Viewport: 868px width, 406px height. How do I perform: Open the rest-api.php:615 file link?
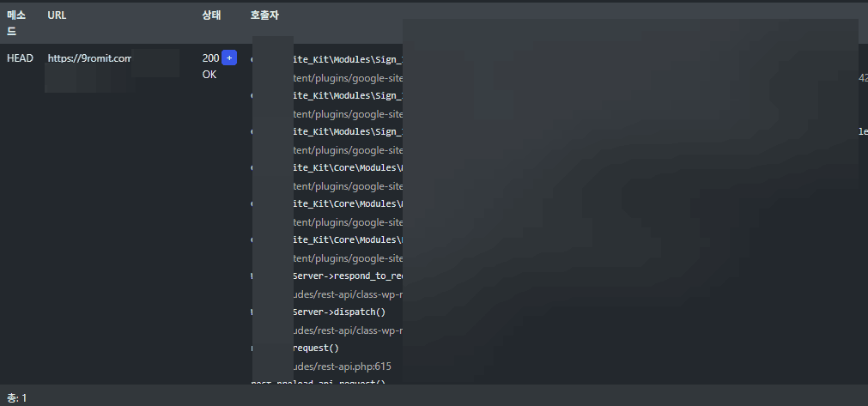(x=342, y=367)
